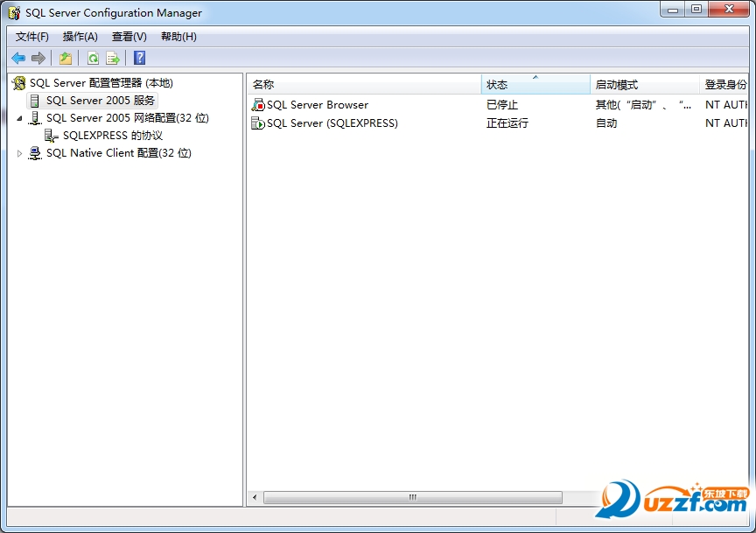
Task: Select the running SQL Server (SQLEXPRESS) service icon
Action: (258, 123)
